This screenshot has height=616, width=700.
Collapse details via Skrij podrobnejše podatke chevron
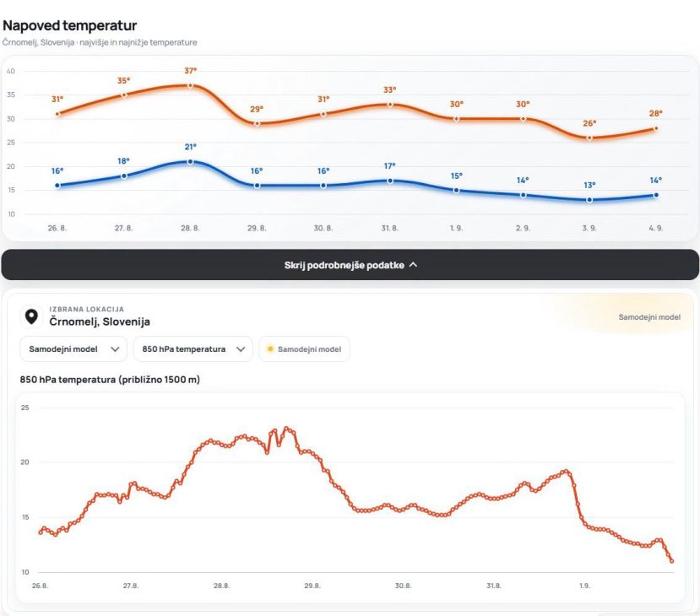pos(414,265)
